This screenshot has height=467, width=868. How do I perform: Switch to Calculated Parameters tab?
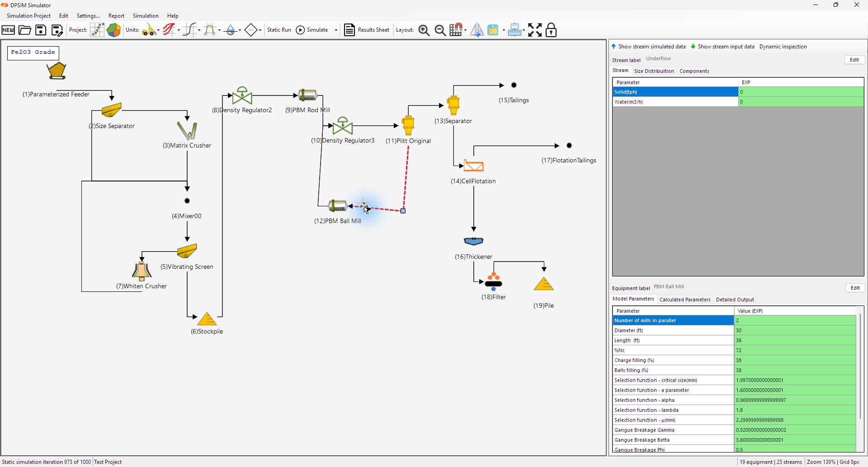685,300
